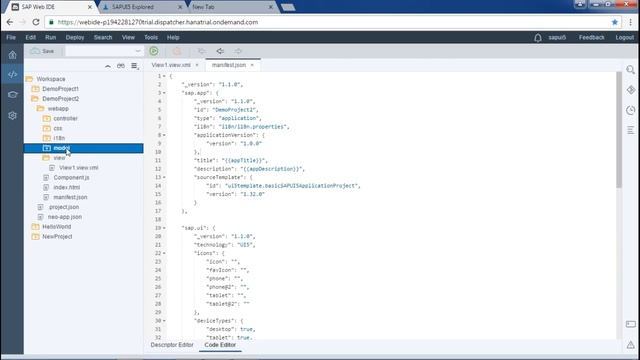Viewport: 640px width, 360px height.
Task: Open workspace tree options menu icon
Action: 135,66
